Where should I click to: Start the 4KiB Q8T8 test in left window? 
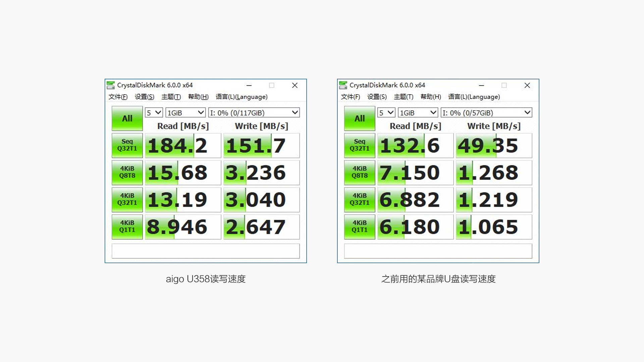coord(127,172)
